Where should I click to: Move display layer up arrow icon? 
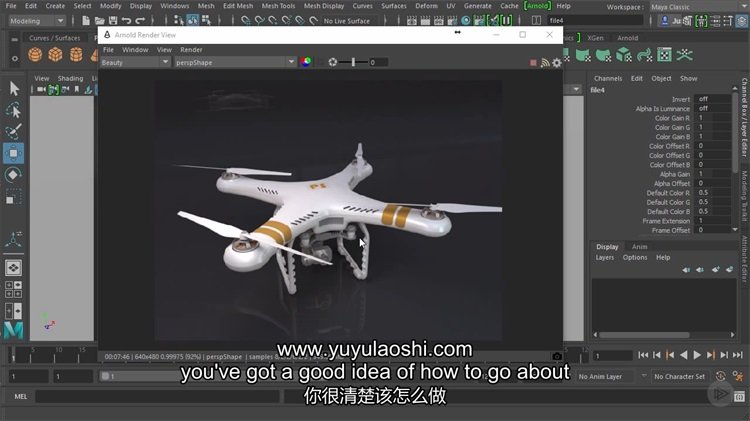686,270
